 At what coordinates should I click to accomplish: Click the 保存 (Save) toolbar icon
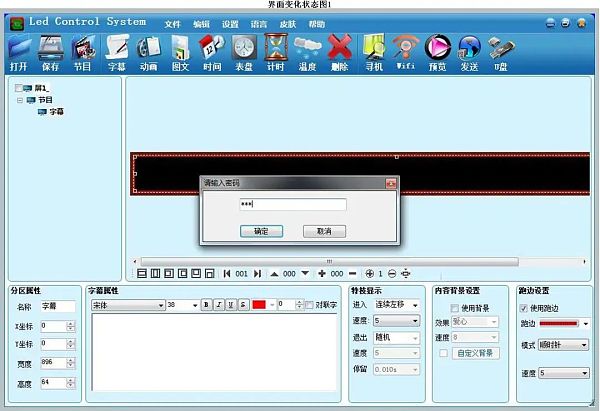[x=51, y=51]
